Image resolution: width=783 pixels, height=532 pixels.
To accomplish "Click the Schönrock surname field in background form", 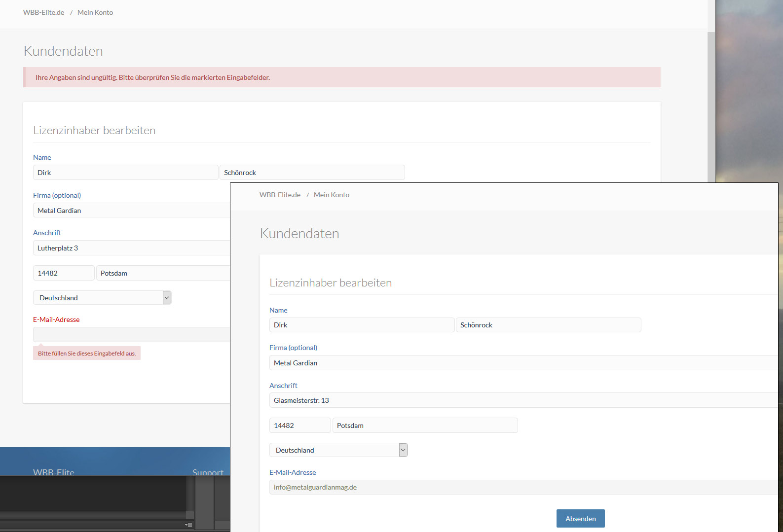I will click(x=312, y=173).
